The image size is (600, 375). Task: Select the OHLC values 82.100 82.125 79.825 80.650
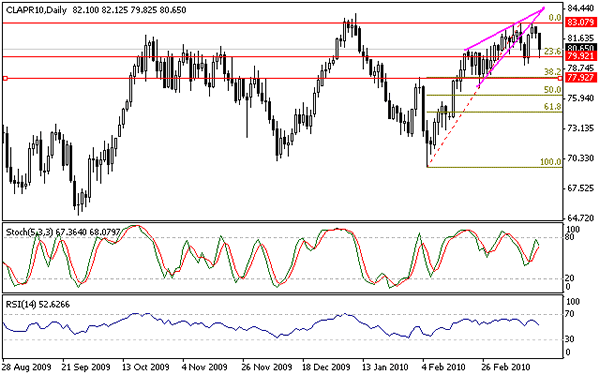[x=129, y=10]
